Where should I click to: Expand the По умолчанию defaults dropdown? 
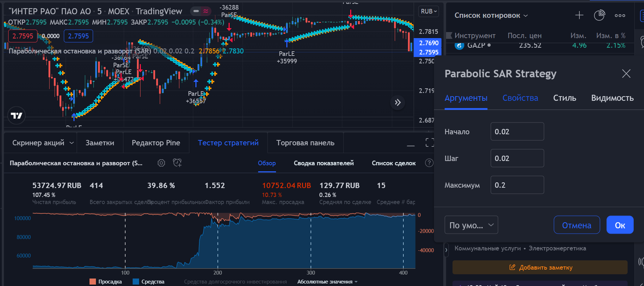(471, 225)
